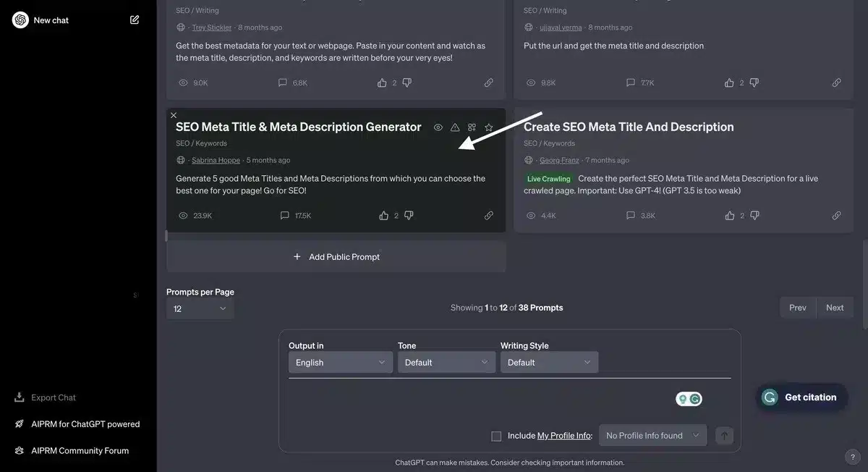Image resolution: width=868 pixels, height=472 pixels.
Task: Click the new chat compose pencil icon
Action: coord(135,20)
